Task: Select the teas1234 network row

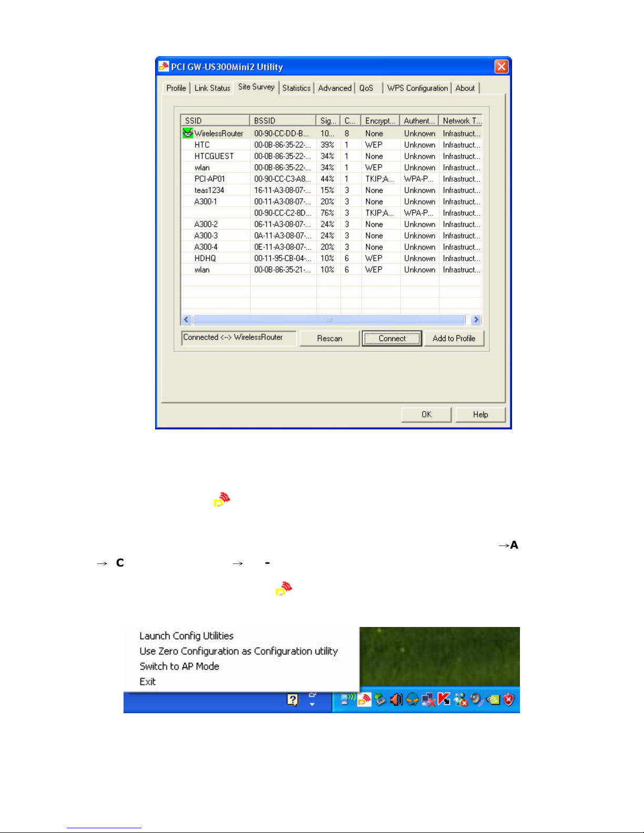Action: coord(332,190)
